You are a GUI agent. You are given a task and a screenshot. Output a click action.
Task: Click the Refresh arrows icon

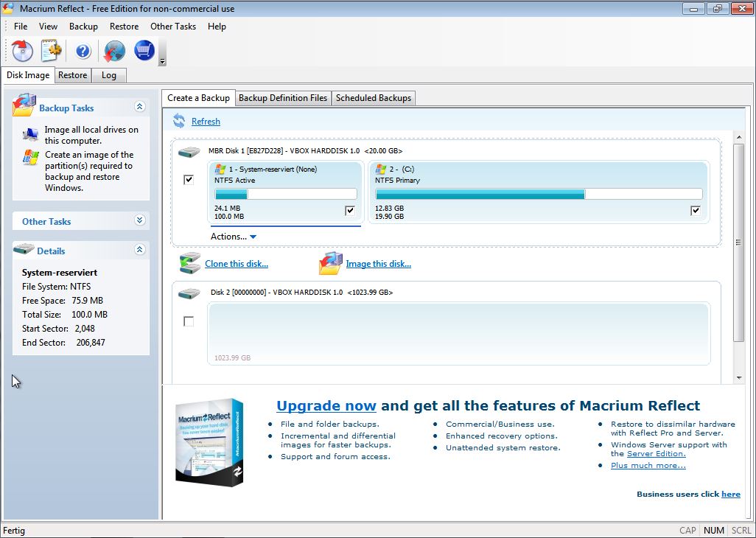pyautogui.click(x=179, y=121)
